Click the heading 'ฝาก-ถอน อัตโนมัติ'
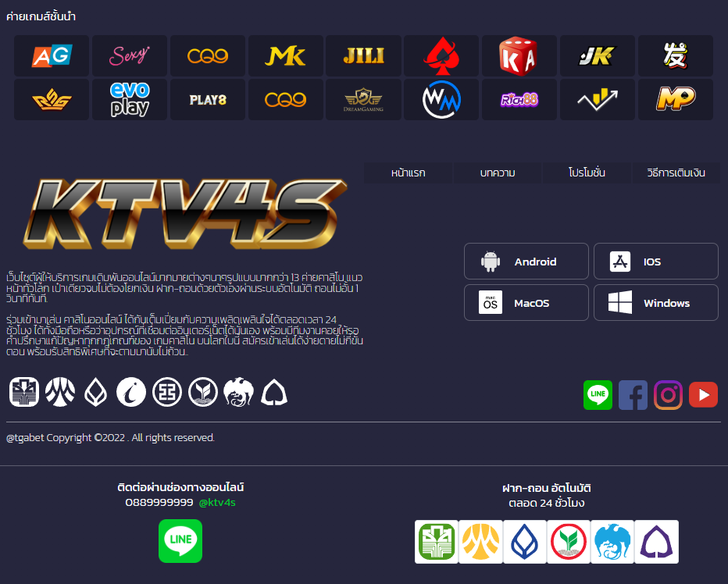 click(547, 488)
